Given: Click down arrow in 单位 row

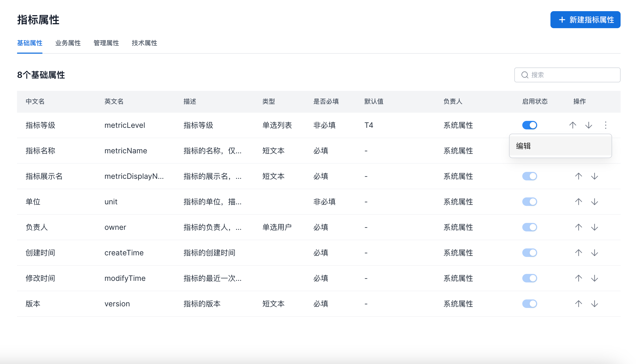Looking at the screenshot, I should 594,202.
